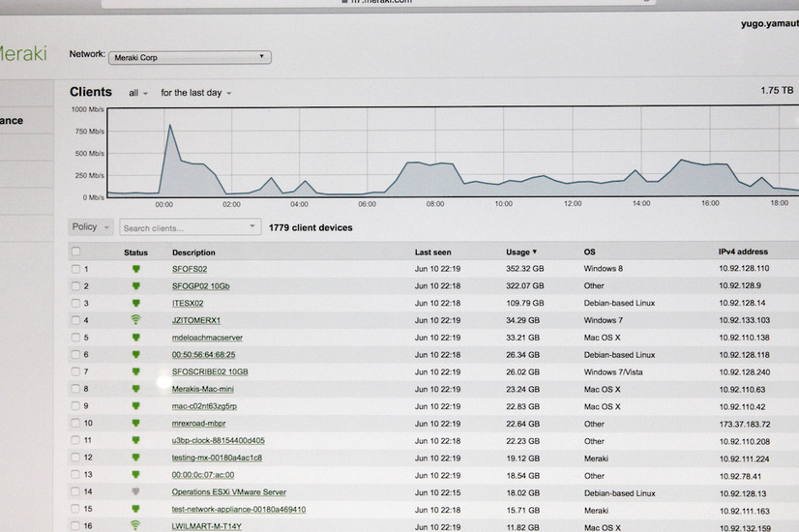Click the usage peak on the traffic graph
799x532 pixels.
coord(169,126)
